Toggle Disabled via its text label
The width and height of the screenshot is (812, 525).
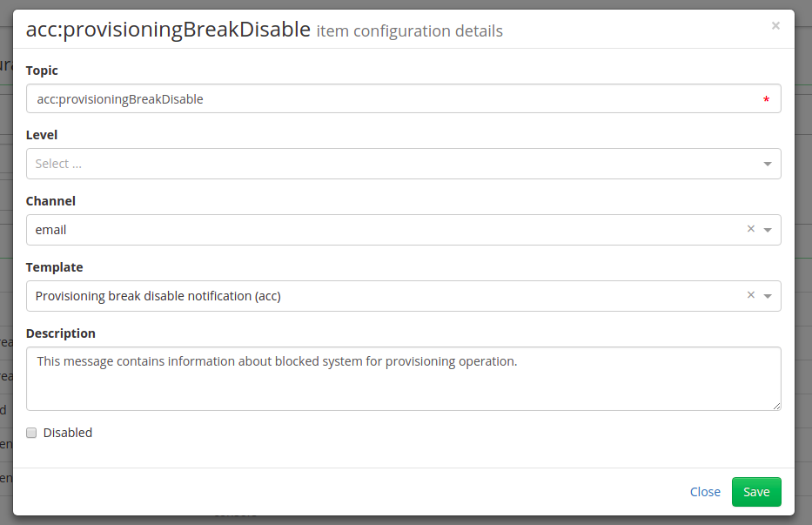[67, 433]
